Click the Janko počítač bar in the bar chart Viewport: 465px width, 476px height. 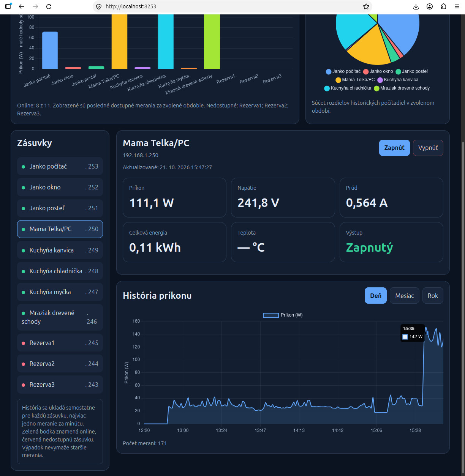point(50,50)
